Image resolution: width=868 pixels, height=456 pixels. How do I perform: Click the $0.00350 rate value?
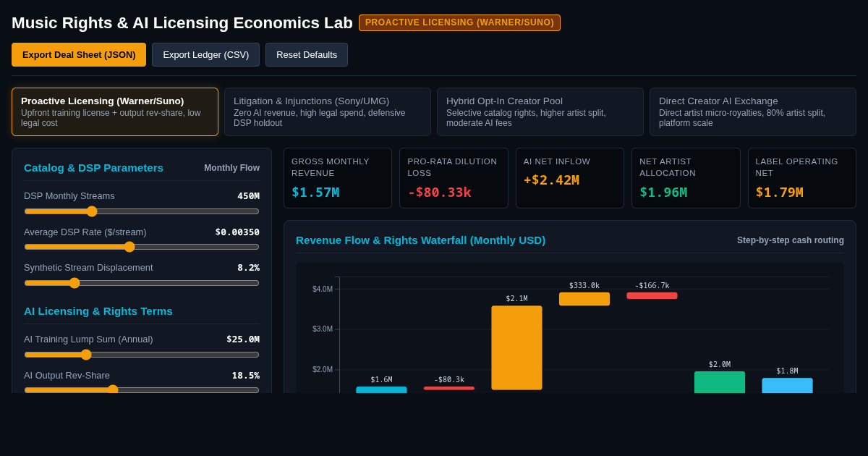237,232
